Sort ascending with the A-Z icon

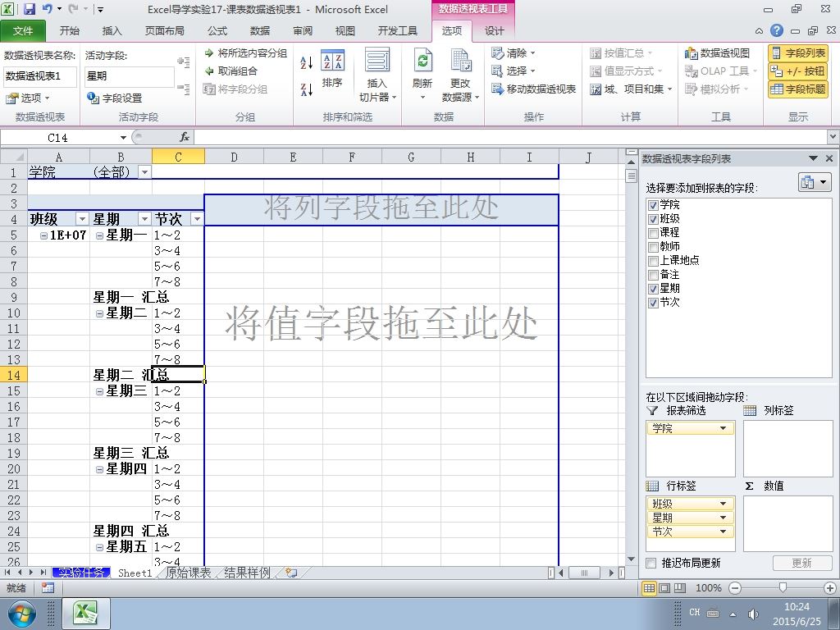(x=306, y=62)
